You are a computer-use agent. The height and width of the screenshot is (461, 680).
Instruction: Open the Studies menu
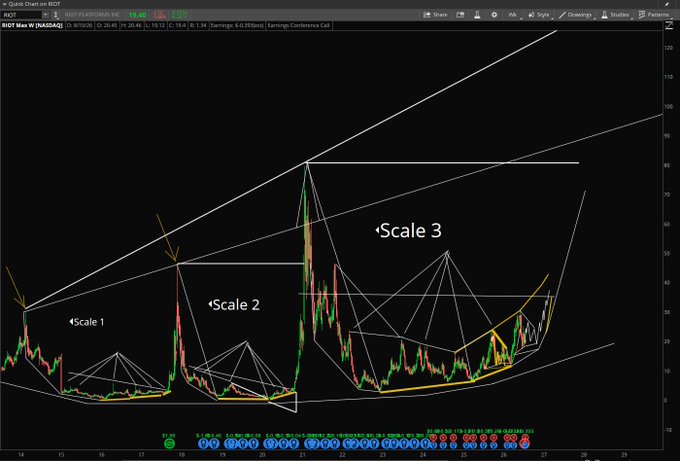click(x=615, y=15)
